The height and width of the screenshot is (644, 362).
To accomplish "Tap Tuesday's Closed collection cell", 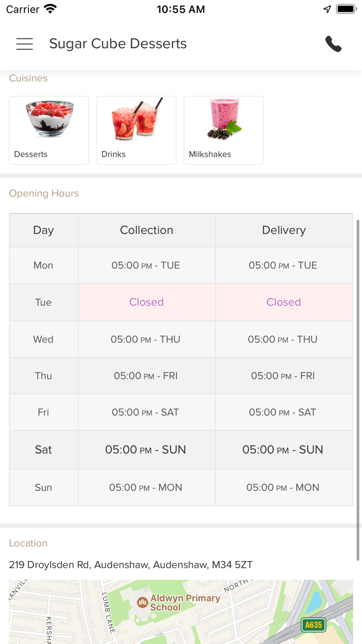I will coord(146,302).
